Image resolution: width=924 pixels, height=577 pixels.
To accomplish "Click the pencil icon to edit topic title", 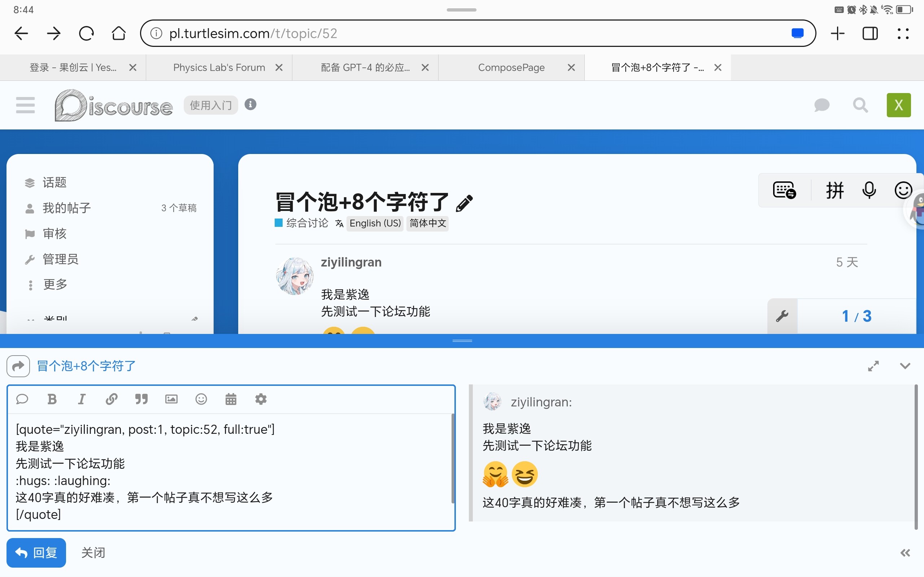I will coord(464,203).
